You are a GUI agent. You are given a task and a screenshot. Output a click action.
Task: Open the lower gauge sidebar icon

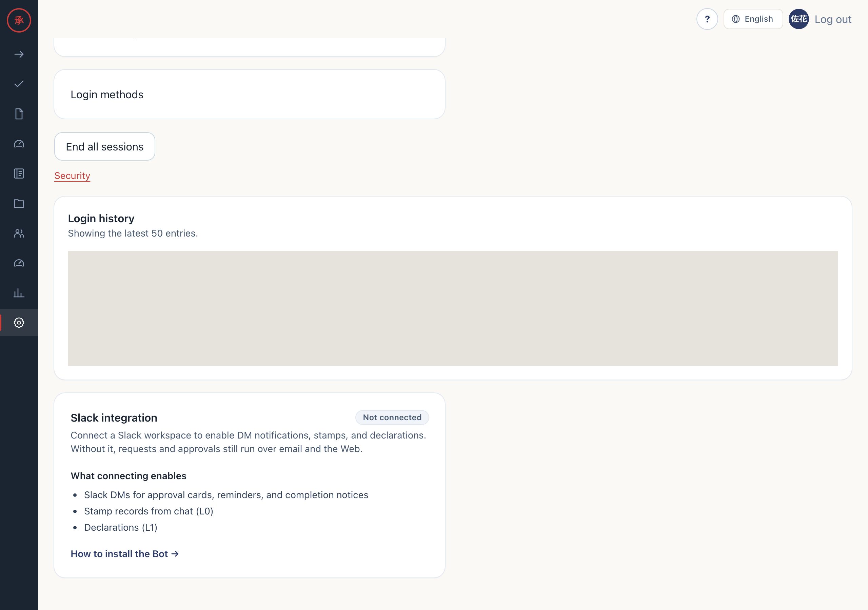[19, 263]
